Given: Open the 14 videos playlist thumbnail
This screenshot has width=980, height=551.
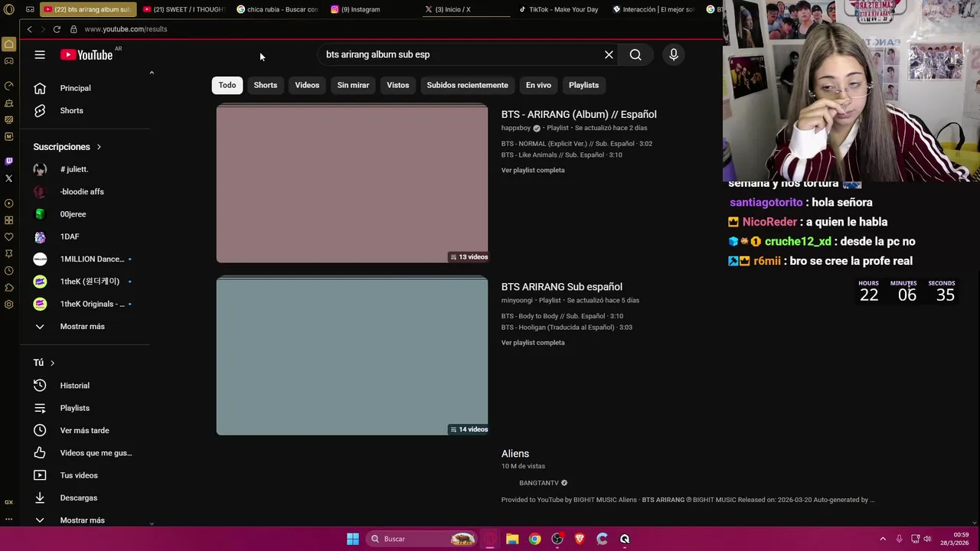Looking at the screenshot, I should click(352, 356).
